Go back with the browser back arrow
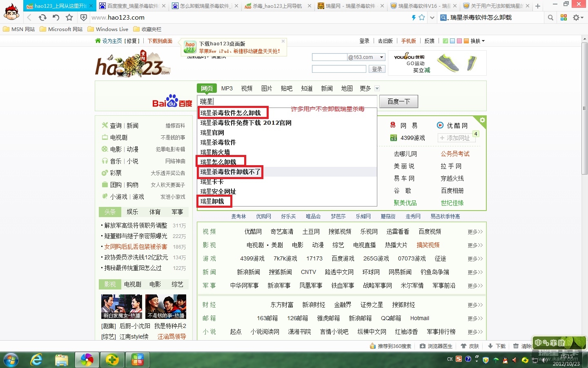 point(29,18)
